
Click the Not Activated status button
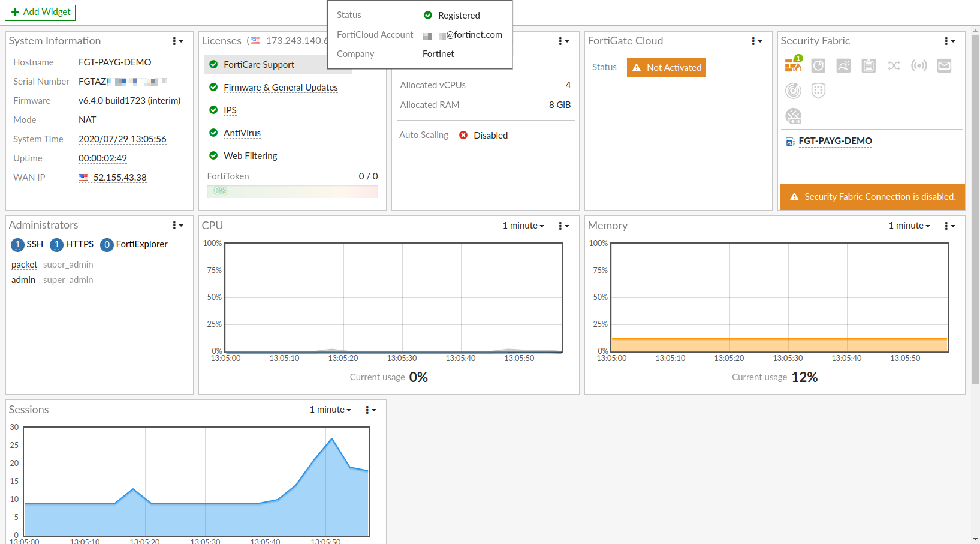pos(666,68)
